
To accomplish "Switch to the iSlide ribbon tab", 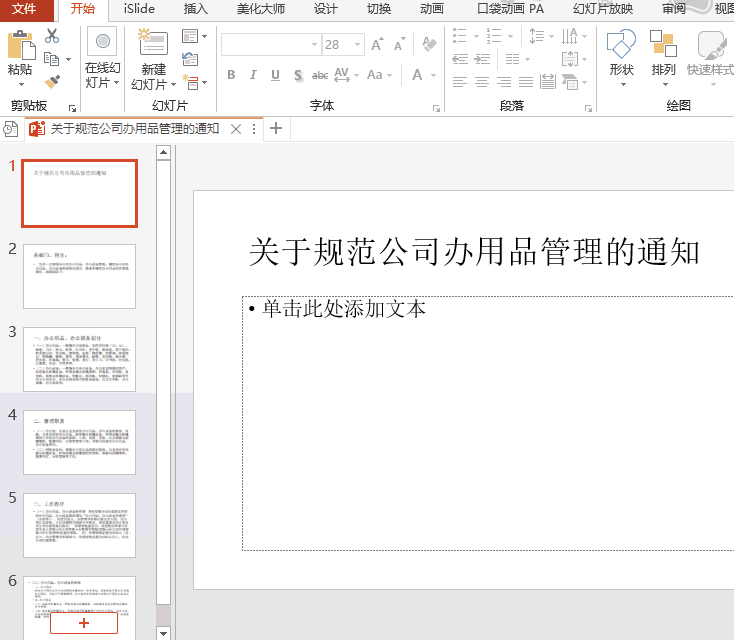I will (139, 9).
